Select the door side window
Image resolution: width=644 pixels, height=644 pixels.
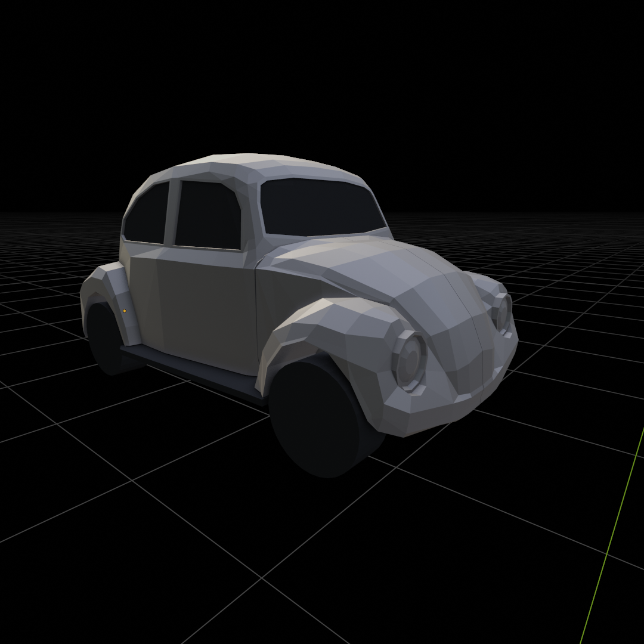(x=208, y=215)
